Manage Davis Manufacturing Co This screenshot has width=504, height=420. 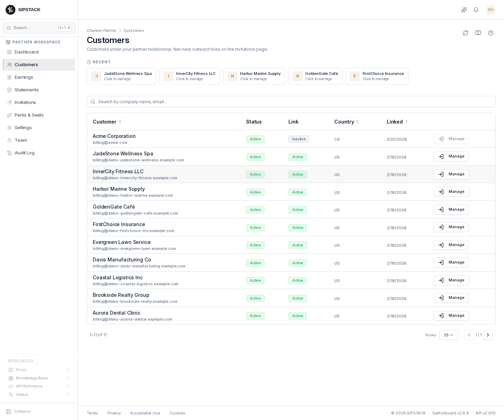tap(451, 262)
